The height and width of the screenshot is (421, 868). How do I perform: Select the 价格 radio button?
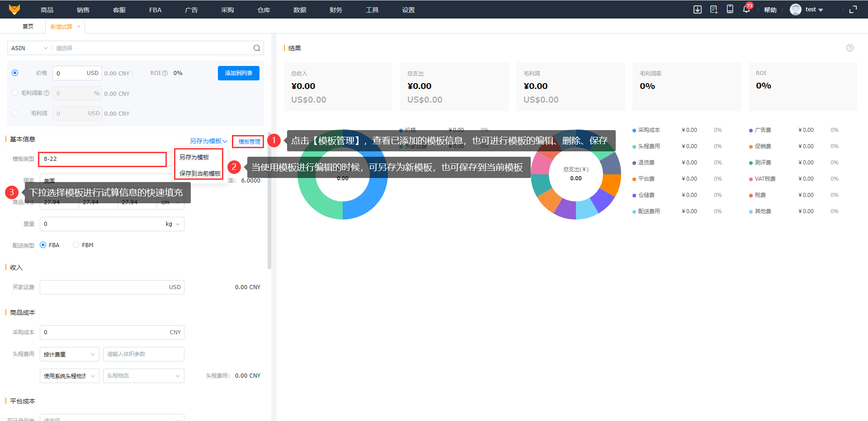15,73
